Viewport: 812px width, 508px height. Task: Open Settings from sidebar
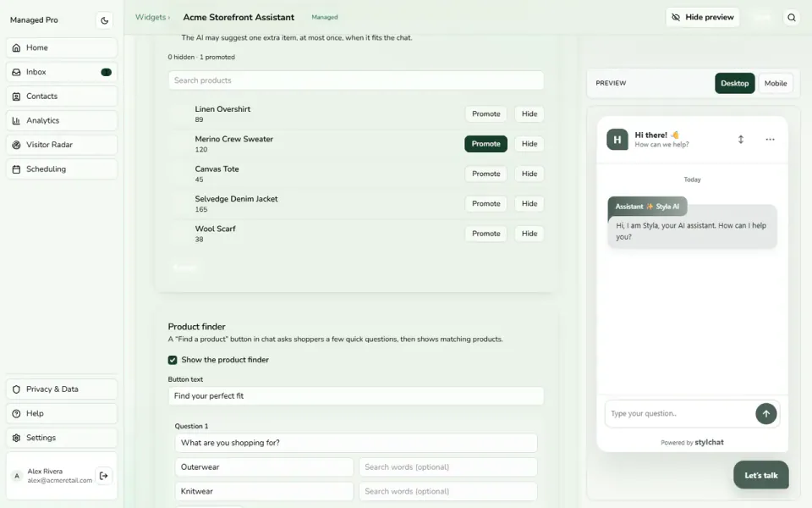(62, 438)
